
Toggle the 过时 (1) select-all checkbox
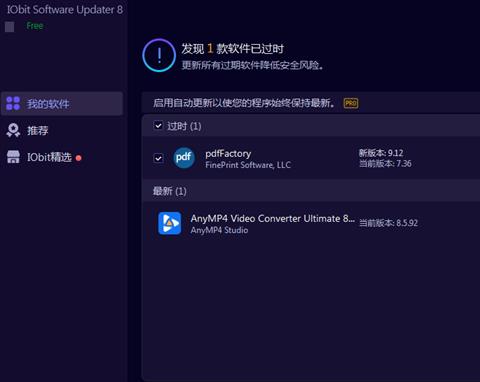[x=158, y=126]
